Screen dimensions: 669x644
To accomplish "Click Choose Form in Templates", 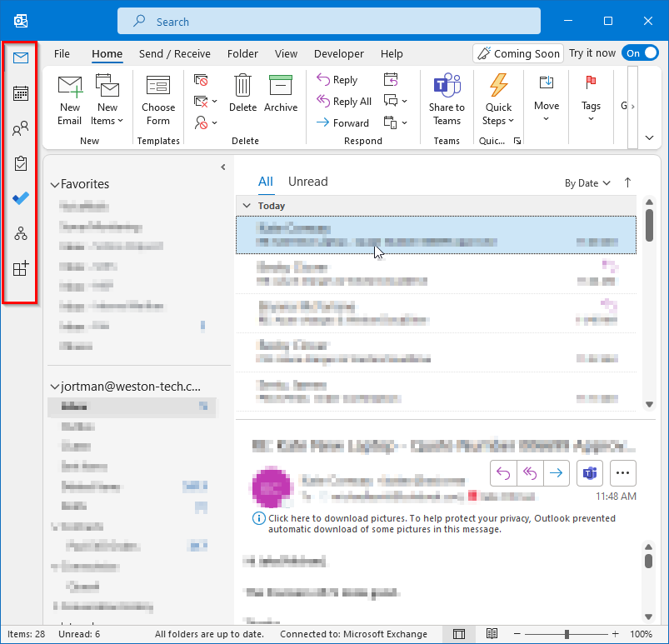I will [157, 101].
